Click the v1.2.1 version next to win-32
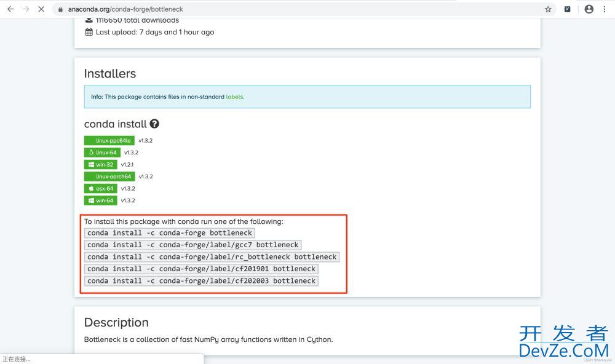This screenshot has height=364, width=615. [x=127, y=164]
